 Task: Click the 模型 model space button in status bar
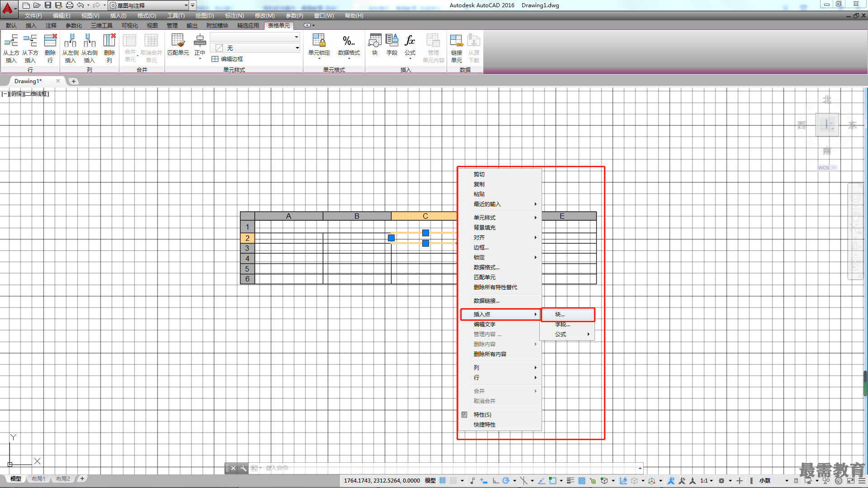pos(430,481)
